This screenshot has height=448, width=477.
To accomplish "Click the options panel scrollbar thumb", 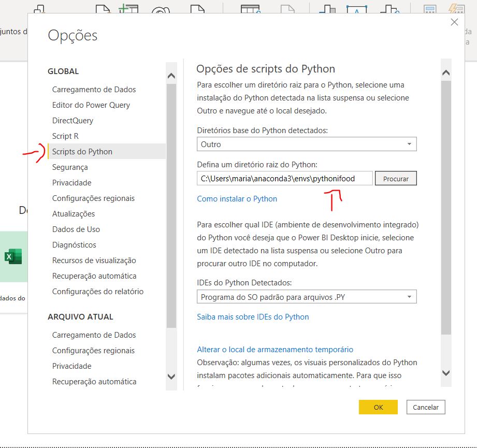I will pyautogui.click(x=446, y=208).
